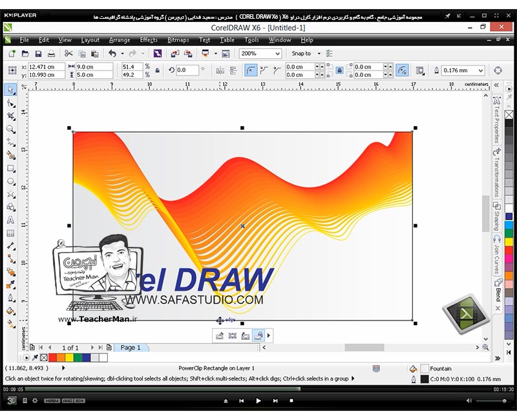The height and width of the screenshot is (420, 517).
Task: Expand the Snap to dropdown
Action: point(319,54)
